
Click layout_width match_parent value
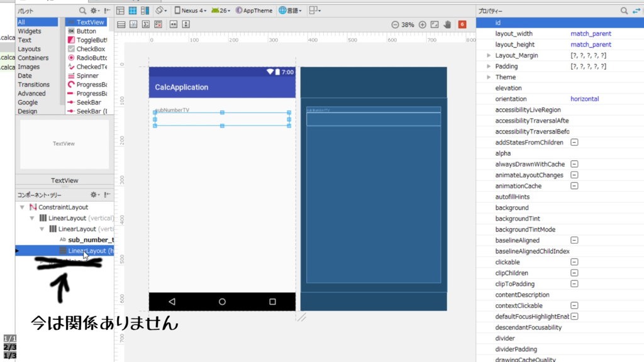click(591, 34)
